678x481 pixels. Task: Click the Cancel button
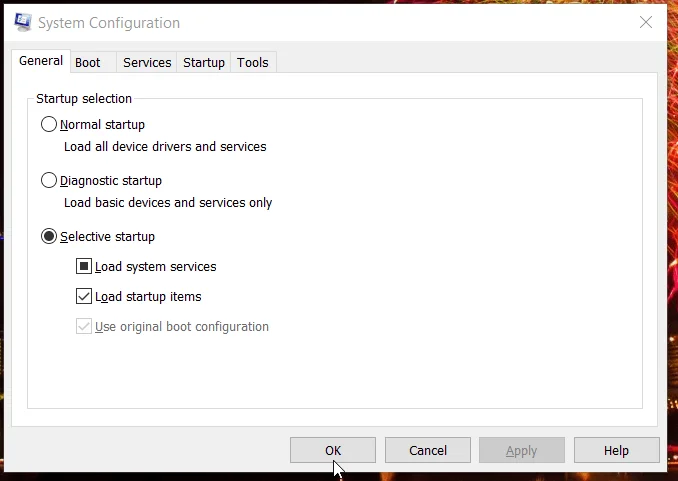point(428,450)
